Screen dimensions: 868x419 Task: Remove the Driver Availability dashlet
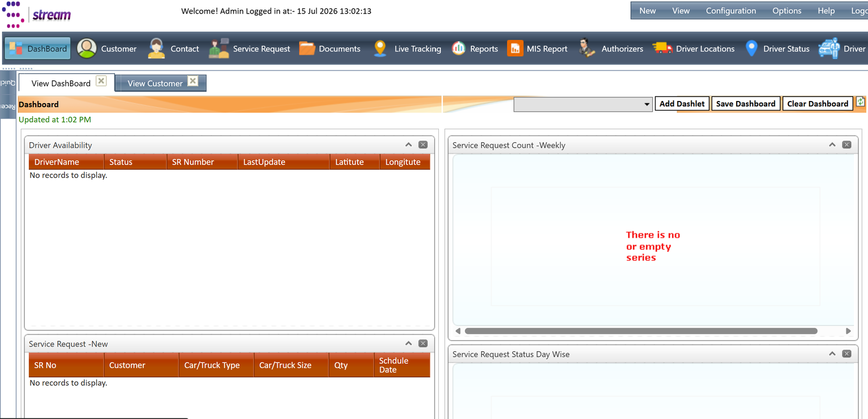pos(423,145)
